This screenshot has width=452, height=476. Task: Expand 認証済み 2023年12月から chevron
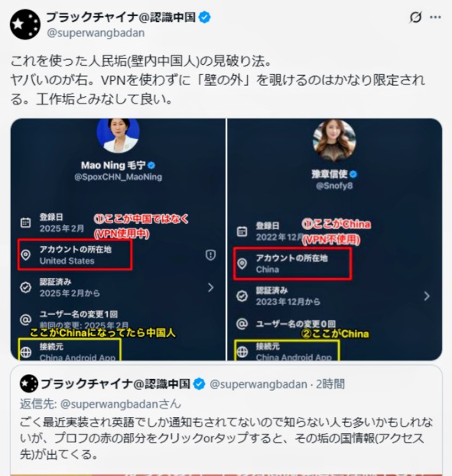pyautogui.click(x=427, y=296)
